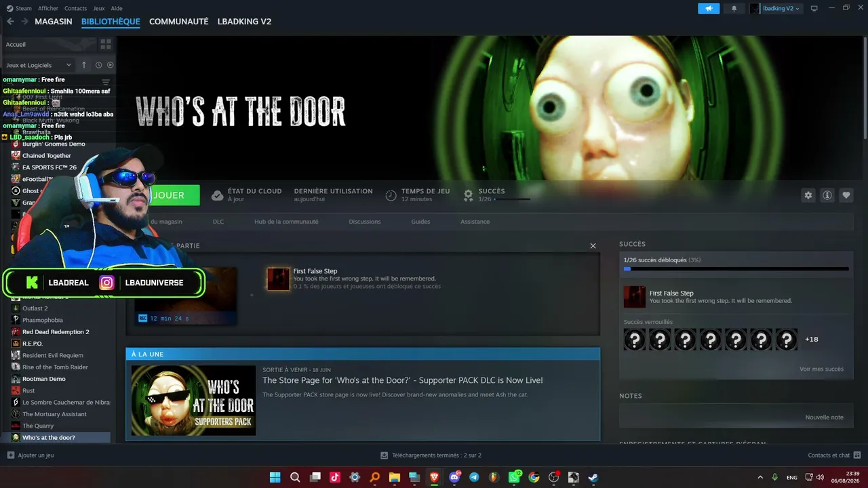The image size is (868, 488).
Task: Select Outlast 2 in the game list
Action: point(35,308)
